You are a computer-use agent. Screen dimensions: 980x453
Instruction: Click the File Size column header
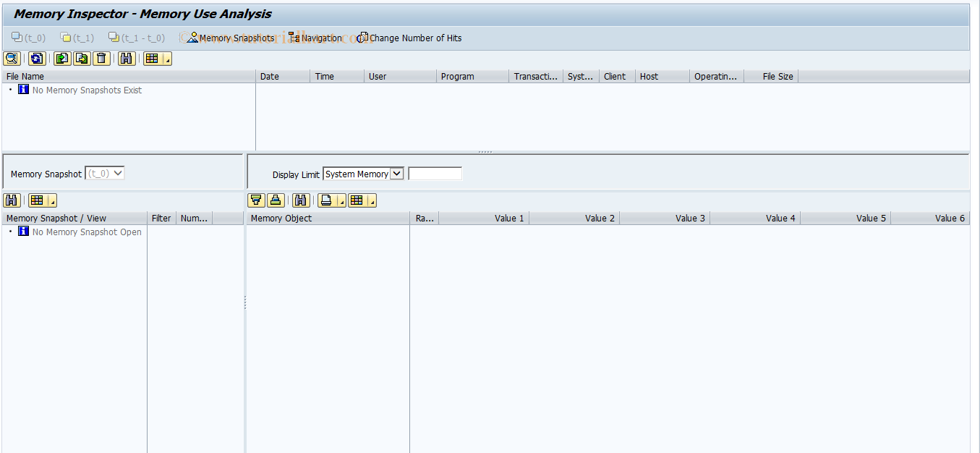pyautogui.click(x=771, y=76)
